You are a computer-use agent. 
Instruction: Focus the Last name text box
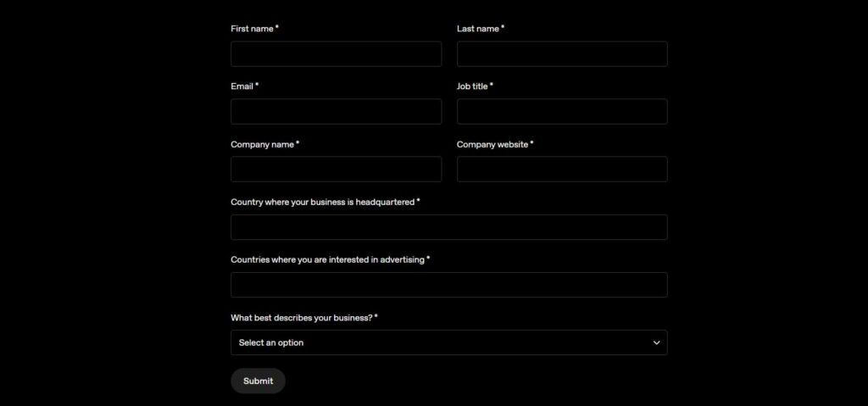pyautogui.click(x=562, y=54)
